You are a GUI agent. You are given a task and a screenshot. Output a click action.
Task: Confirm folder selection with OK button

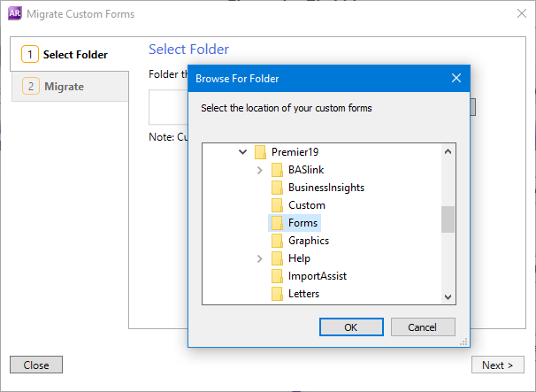[x=351, y=327]
